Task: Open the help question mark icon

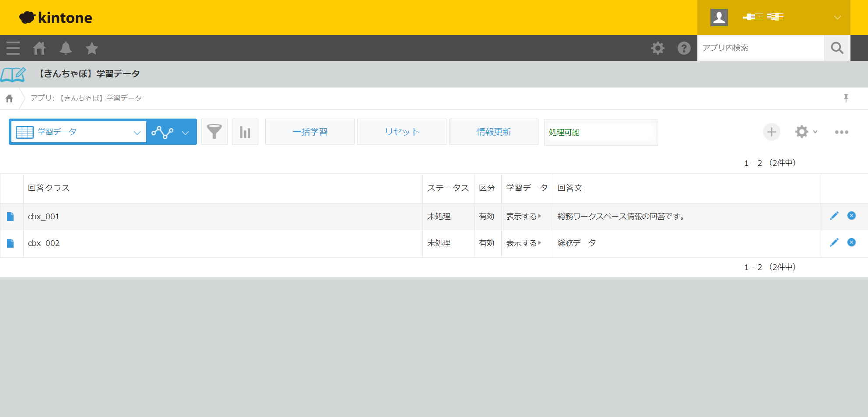Action: 684,48
